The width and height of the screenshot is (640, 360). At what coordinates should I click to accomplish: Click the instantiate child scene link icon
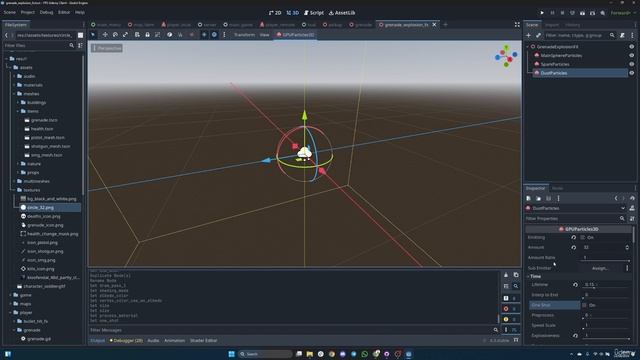[x=538, y=36]
